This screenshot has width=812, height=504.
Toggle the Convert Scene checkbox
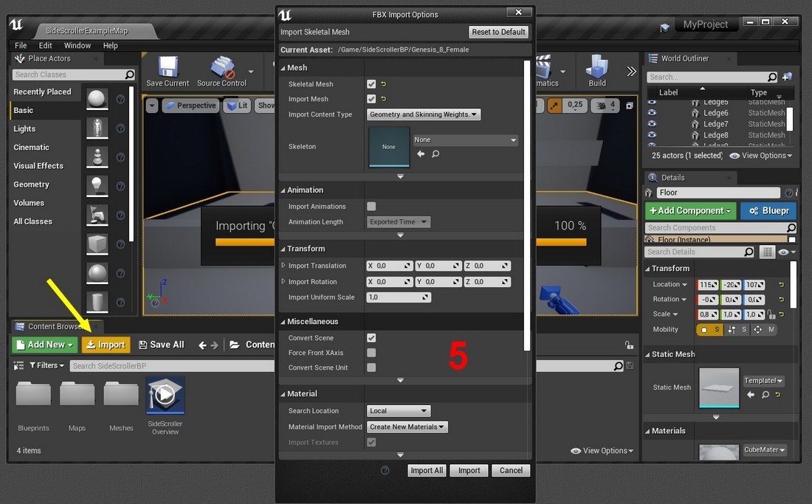371,338
